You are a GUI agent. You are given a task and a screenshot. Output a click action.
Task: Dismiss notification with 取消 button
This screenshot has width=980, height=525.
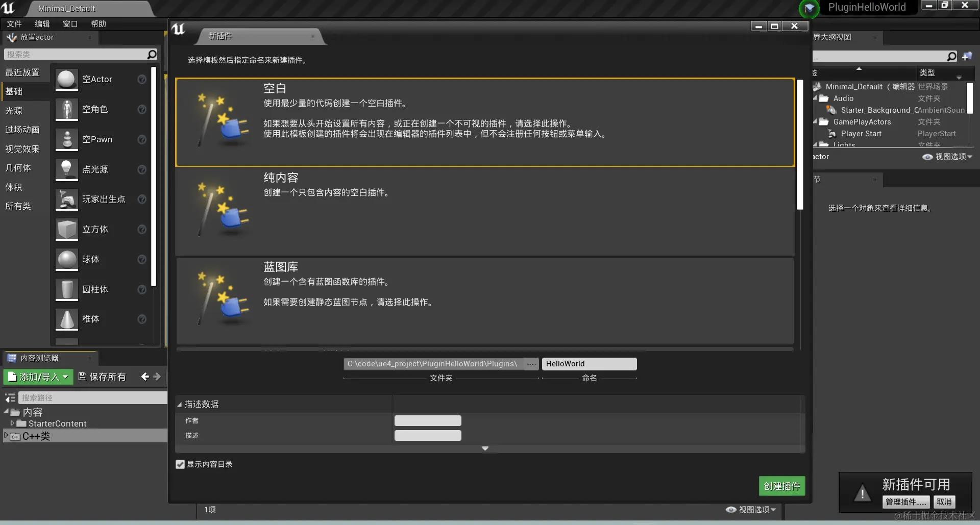point(944,502)
